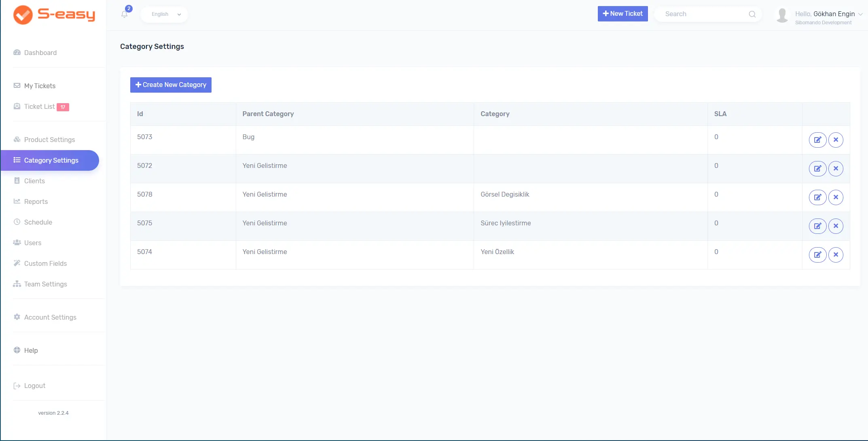Image resolution: width=868 pixels, height=441 pixels.
Task: Delete category 5073 Bug
Action: (x=836, y=140)
